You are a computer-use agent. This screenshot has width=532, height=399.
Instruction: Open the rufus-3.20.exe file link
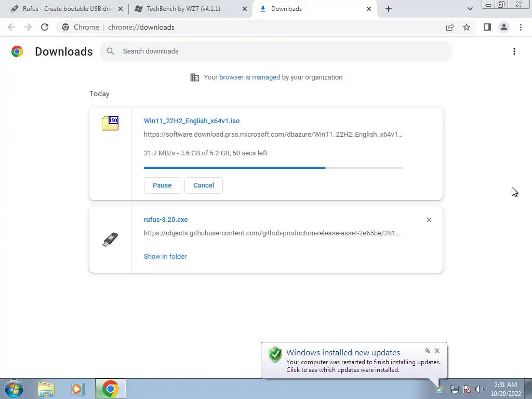pos(166,220)
